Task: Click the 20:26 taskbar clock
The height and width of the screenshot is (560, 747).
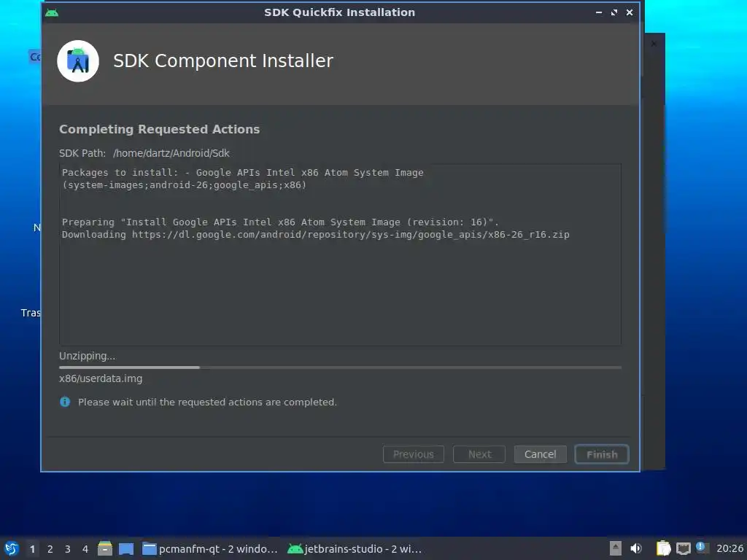Action: coord(729,549)
